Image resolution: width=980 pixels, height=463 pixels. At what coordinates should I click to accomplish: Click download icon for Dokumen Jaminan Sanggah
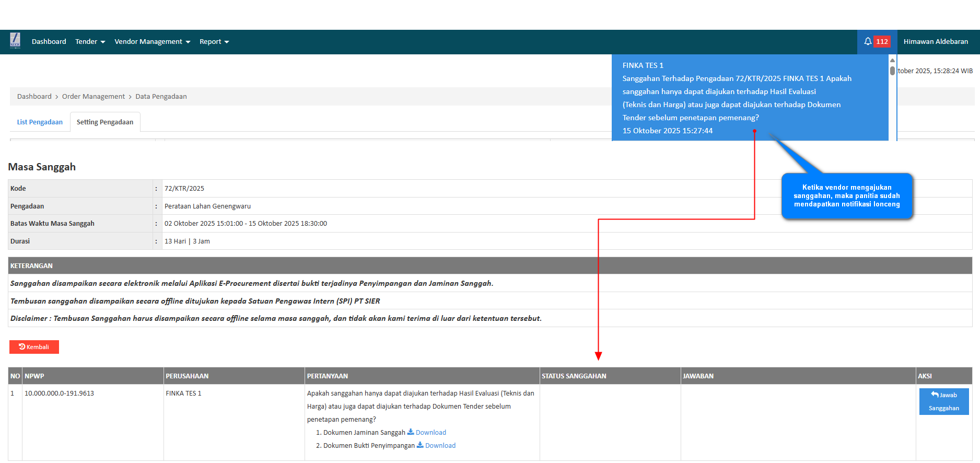point(411,432)
